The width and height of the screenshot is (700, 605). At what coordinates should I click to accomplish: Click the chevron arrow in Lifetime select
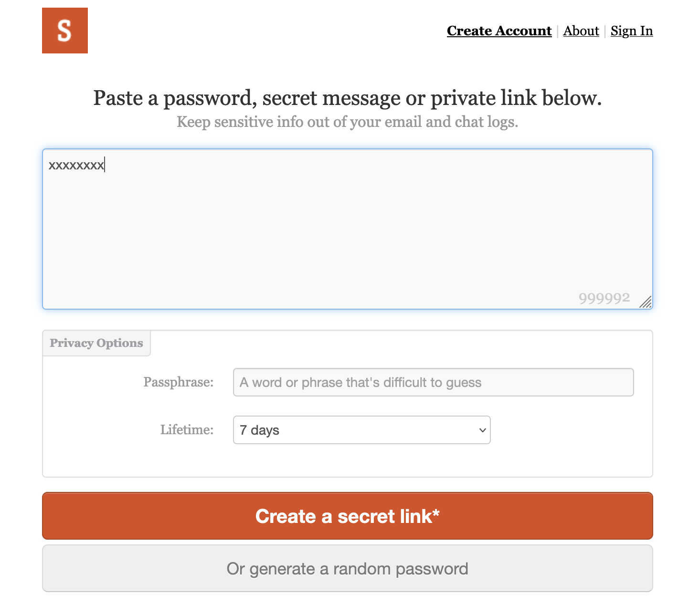(x=482, y=430)
